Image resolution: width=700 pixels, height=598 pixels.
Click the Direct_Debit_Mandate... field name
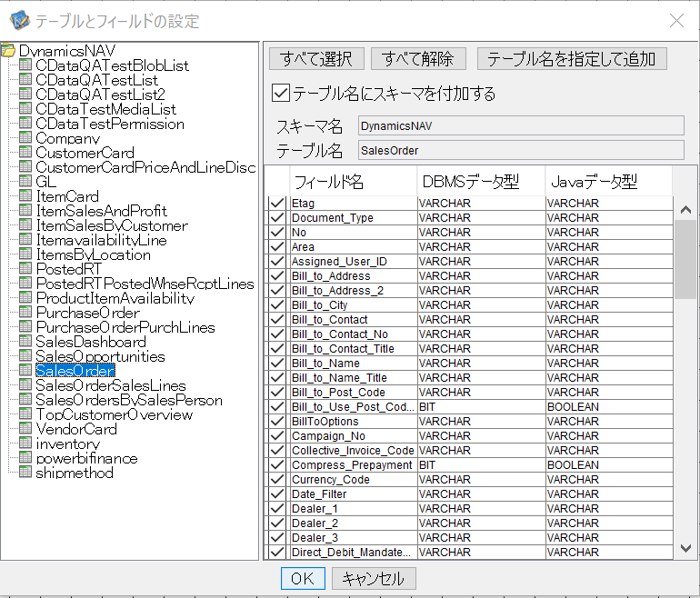click(x=351, y=552)
